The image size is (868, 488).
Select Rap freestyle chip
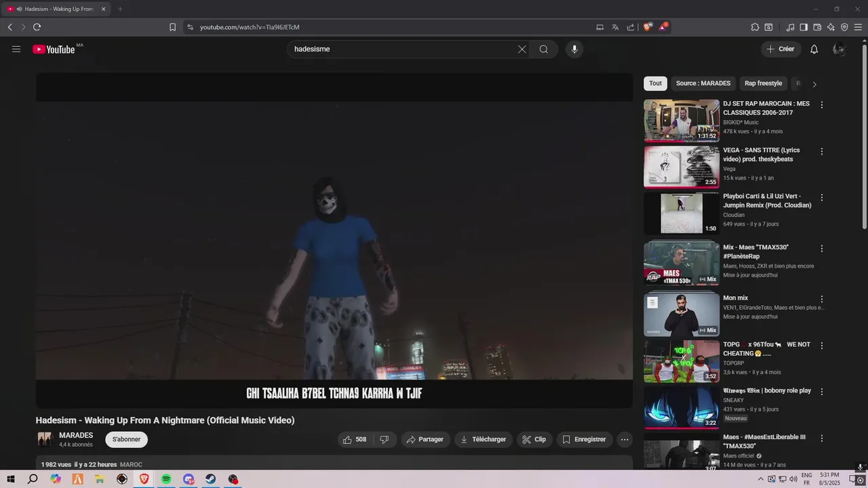click(763, 83)
